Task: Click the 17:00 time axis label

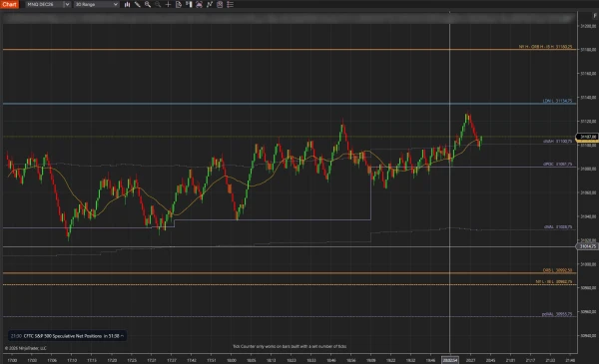Action: click(12, 360)
